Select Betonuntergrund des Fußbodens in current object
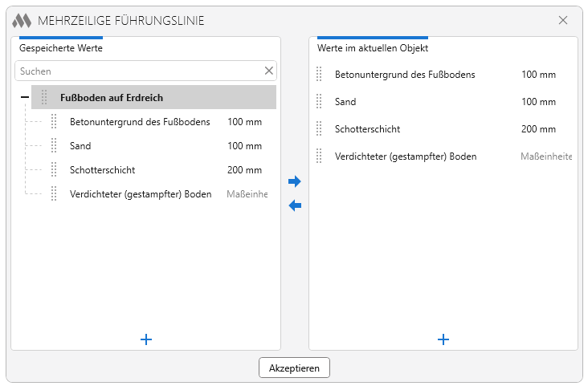Image resolution: width=588 pixels, height=386 pixels. click(405, 75)
